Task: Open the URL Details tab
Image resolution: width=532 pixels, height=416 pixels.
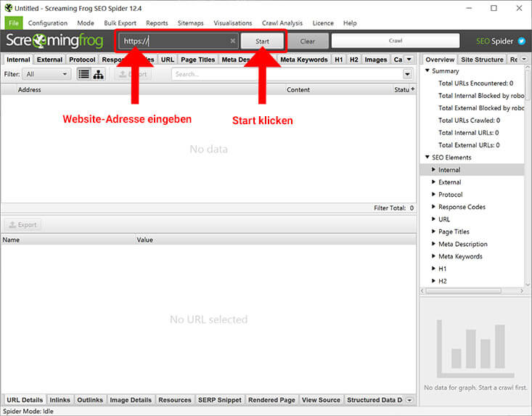Action: click(x=25, y=400)
